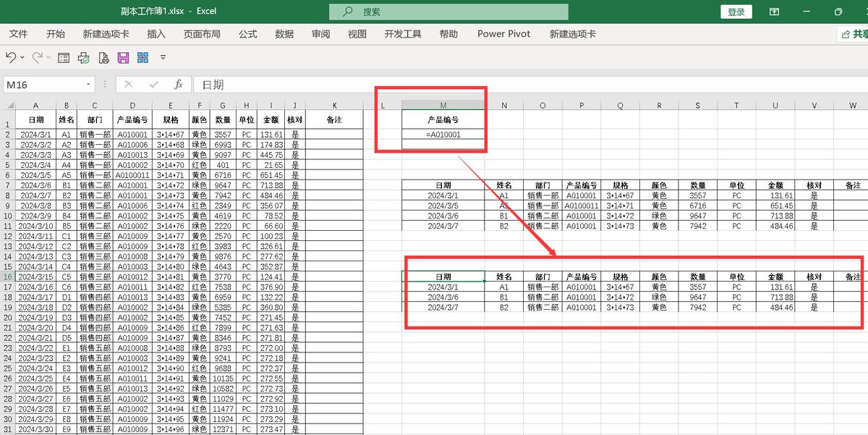Click the purple Save floppy disk icon
Screen dimensions: 868x435
click(x=123, y=57)
